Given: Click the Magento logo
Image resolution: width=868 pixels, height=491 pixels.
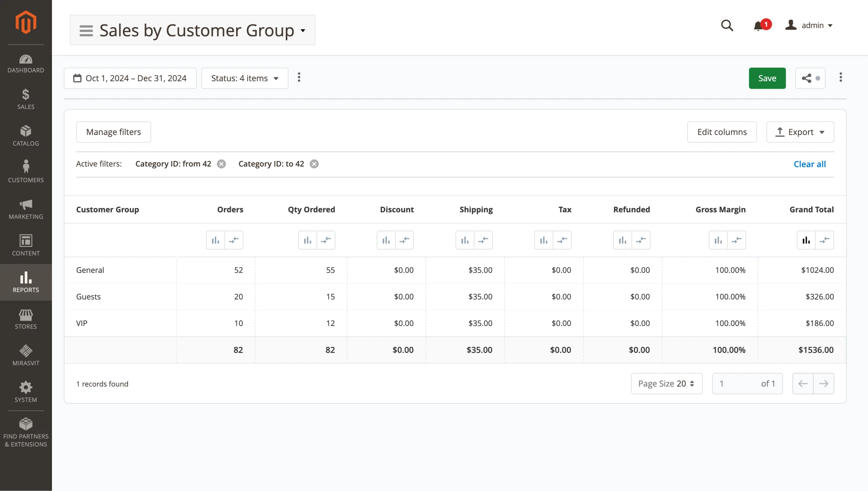Looking at the screenshot, I should click(26, 22).
